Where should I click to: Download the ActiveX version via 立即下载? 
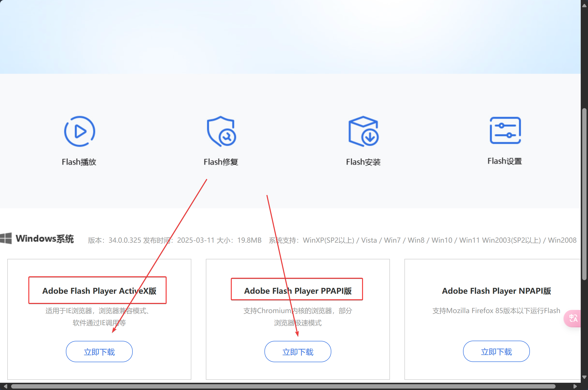click(x=99, y=352)
